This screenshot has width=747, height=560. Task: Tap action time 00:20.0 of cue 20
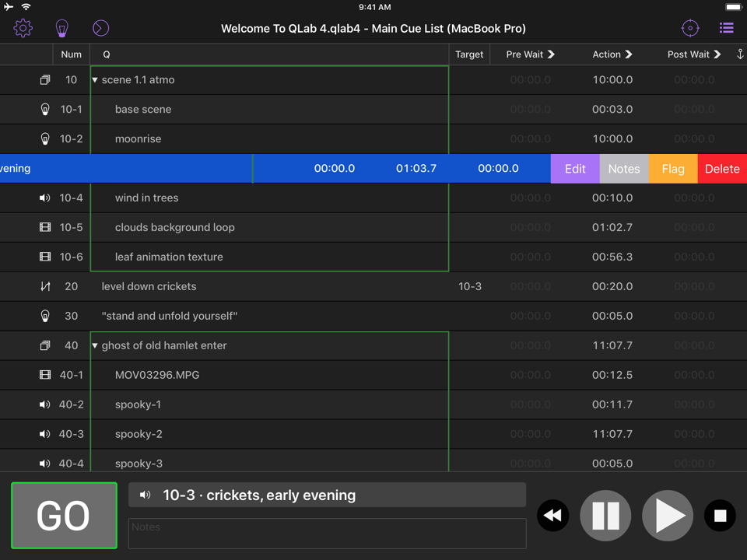tap(612, 286)
